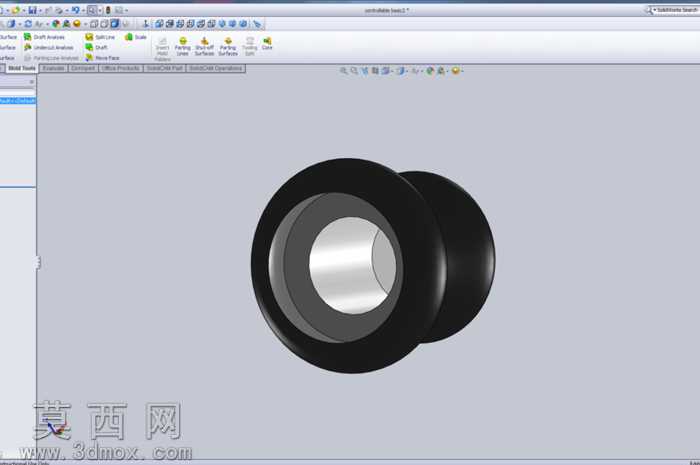Viewport: 700px width, 465px height.
Task: Switch to the SolidCAM Part tab
Action: [x=164, y=68]
